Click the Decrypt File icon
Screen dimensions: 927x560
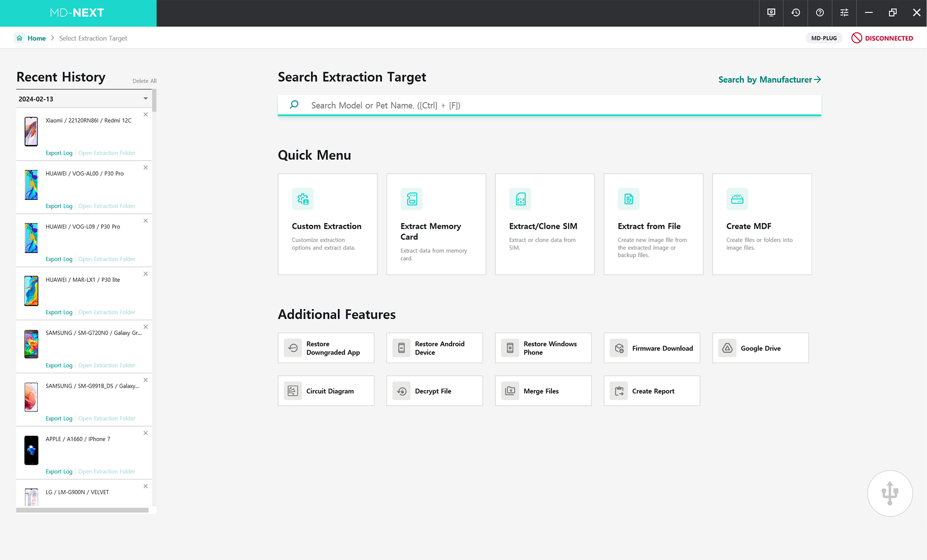pos(402,391)
